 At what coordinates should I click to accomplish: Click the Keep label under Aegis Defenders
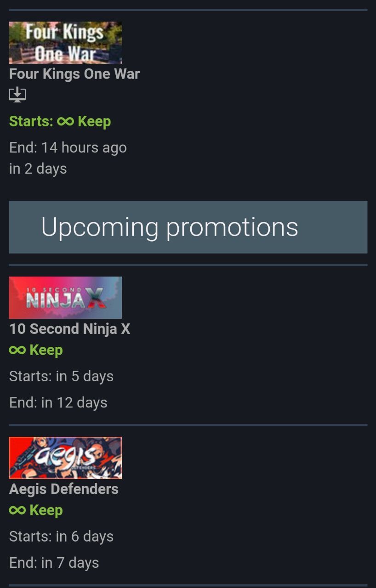(x=46, y=510)
